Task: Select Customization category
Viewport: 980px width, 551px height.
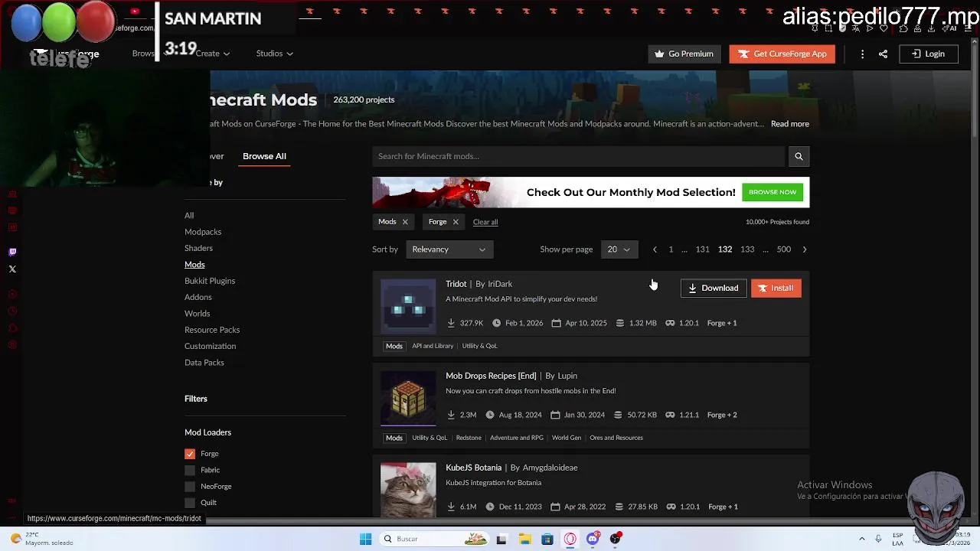Action: [x=210, y=346]
